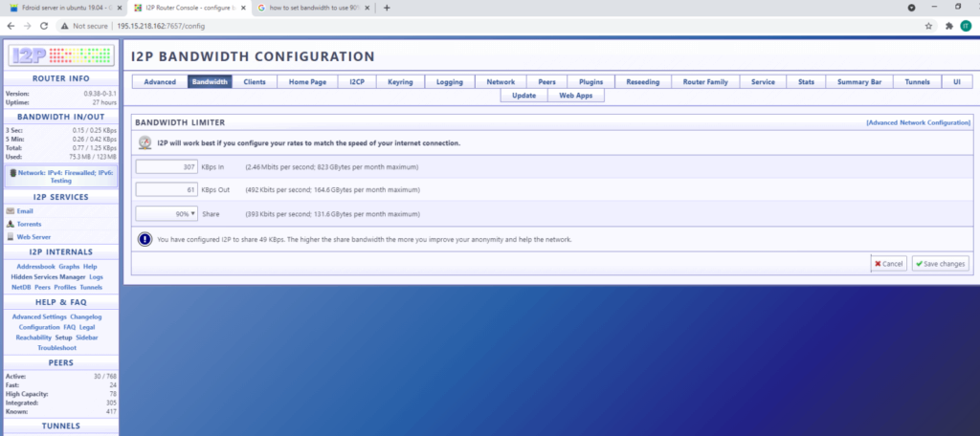Screen dimensions: 980x436
Task: Open a new browser tab
Action: click(387, 8)
